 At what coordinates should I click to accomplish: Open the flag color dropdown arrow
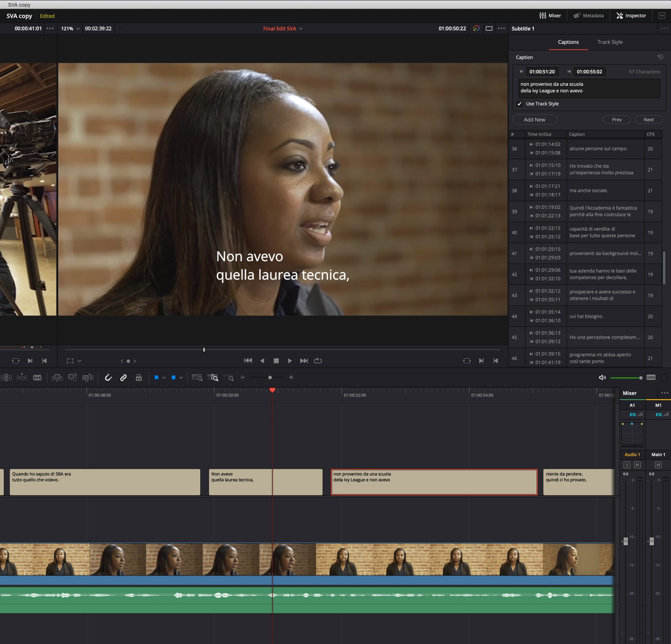click(x=164, y=377)
